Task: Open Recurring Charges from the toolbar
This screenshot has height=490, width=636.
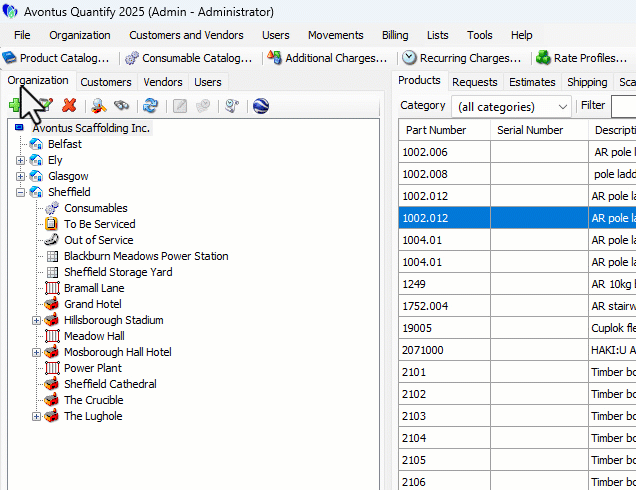Action: point(461,58)
